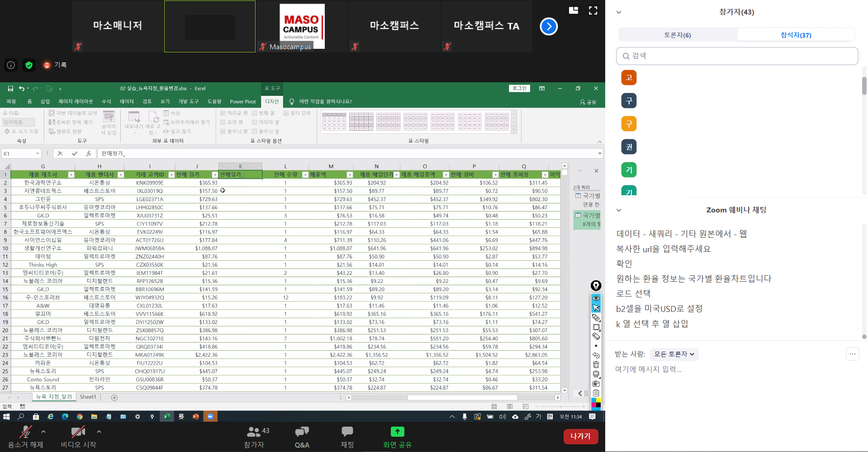Image resolution: width=868 pixels, height=452 pixels.
Task: Click the participant search field
Action: coord(737,56)
